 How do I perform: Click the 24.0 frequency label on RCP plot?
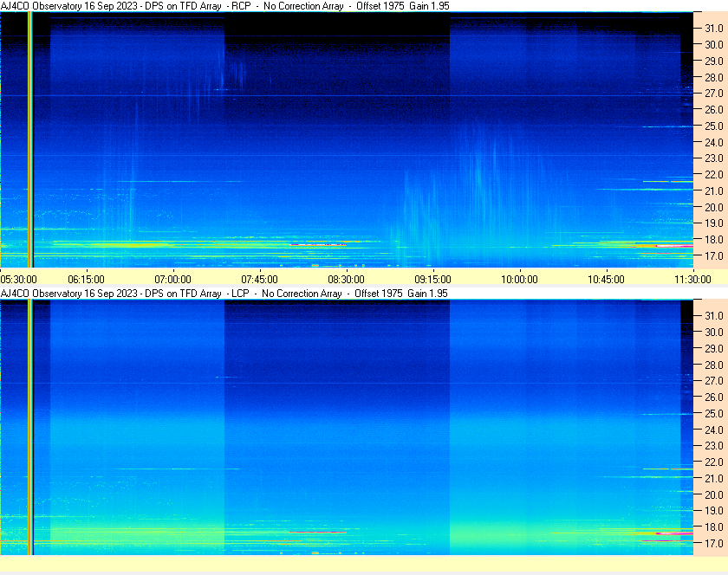point(714,142)
